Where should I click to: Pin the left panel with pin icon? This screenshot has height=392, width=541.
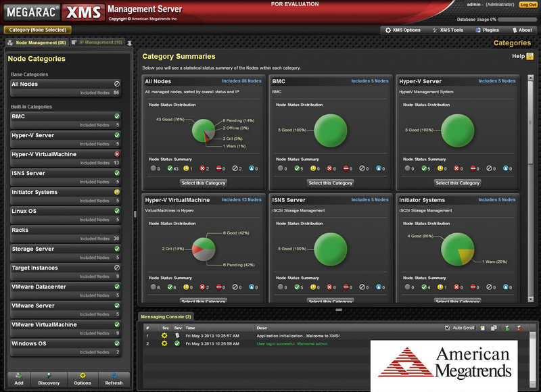coord(129,43)
